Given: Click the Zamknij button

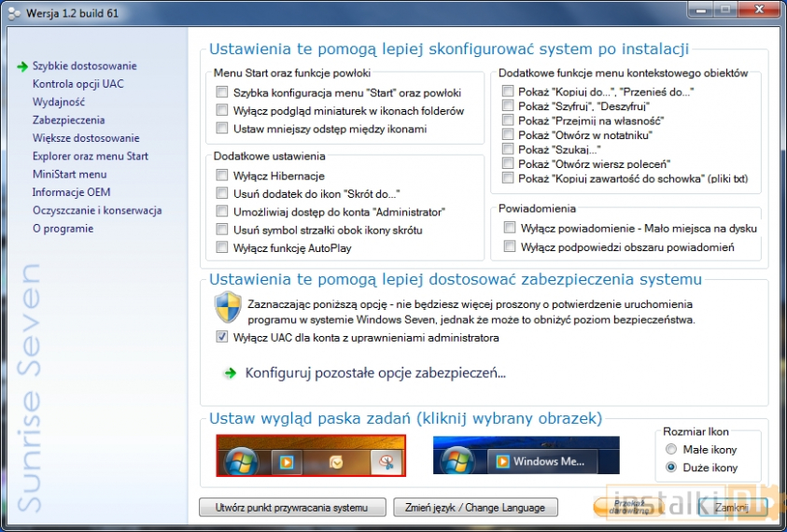Looking at the screenshot, I should point(732,508).
